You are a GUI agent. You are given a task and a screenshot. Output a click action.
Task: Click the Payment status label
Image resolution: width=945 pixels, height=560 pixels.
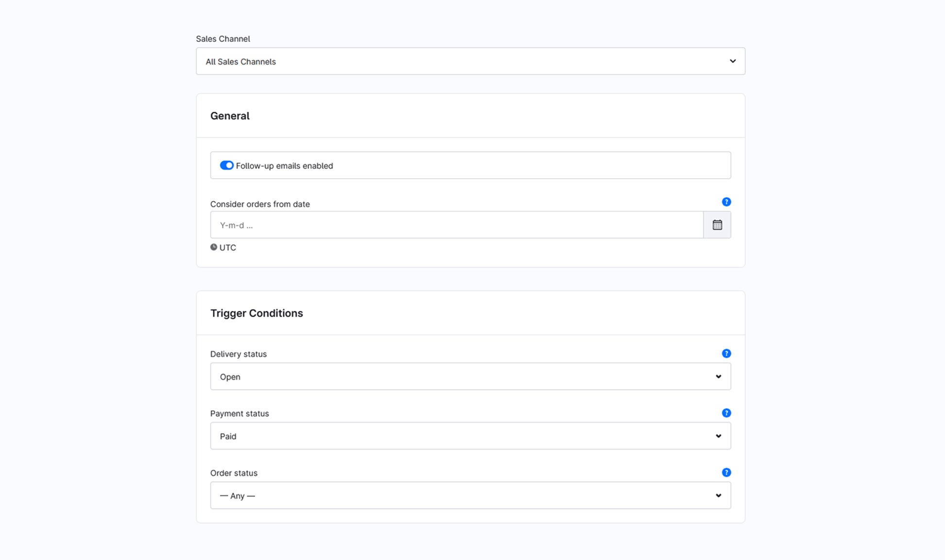pyautogui.click(x=240, y=414)
